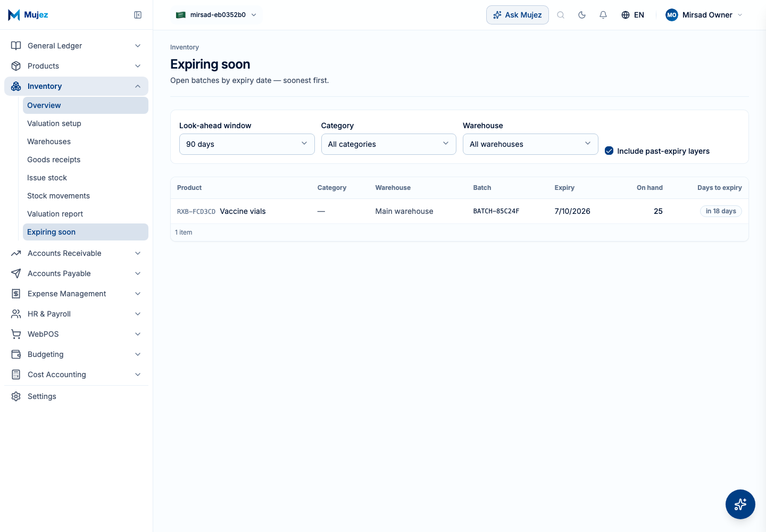The image size is (766, 532).
Task: Expand the General Ledger chevron
Action: (138, 46)
